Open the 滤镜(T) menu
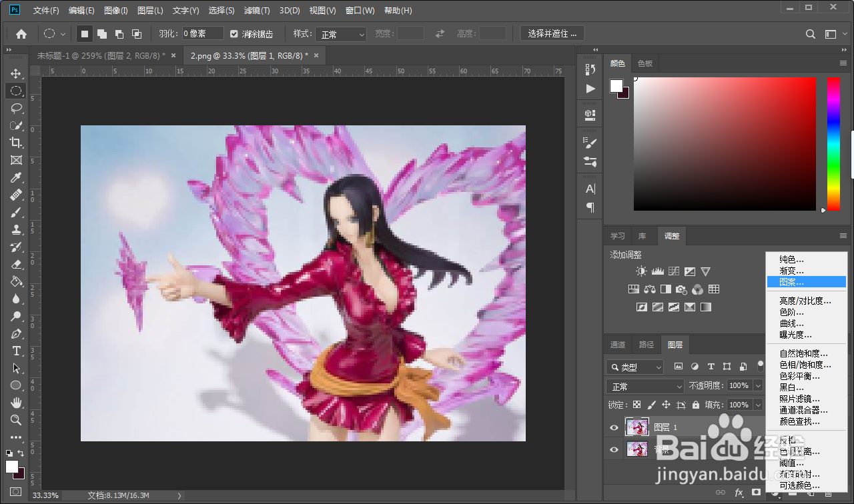Viewport: 854px width, 504px height. (257, 11)
